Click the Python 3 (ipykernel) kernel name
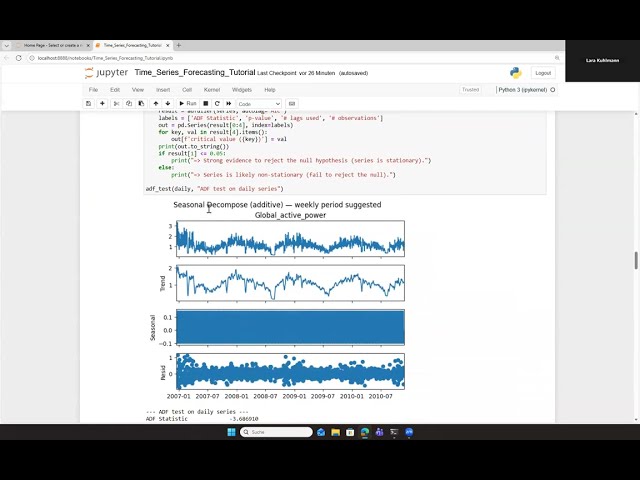Screen dimensions: 640x480 click(x=522, y=90)
